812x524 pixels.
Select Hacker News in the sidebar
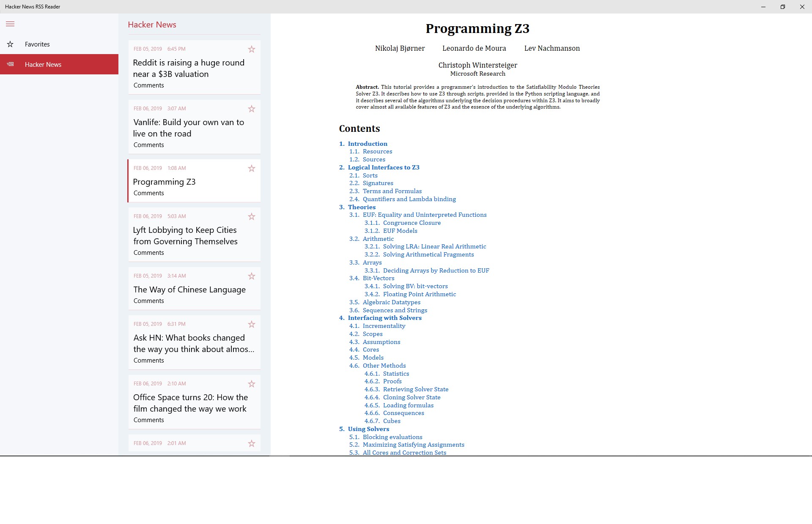pyautogui.click(x=43, y=65)
